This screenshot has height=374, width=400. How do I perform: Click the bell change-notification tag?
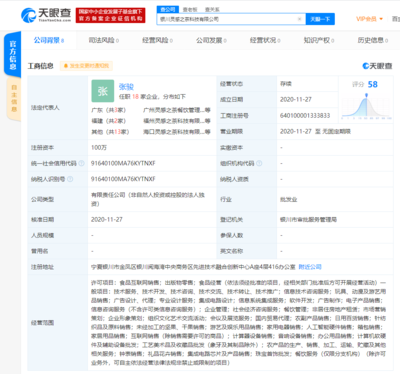pyautogui.click(x=86, y=66)
